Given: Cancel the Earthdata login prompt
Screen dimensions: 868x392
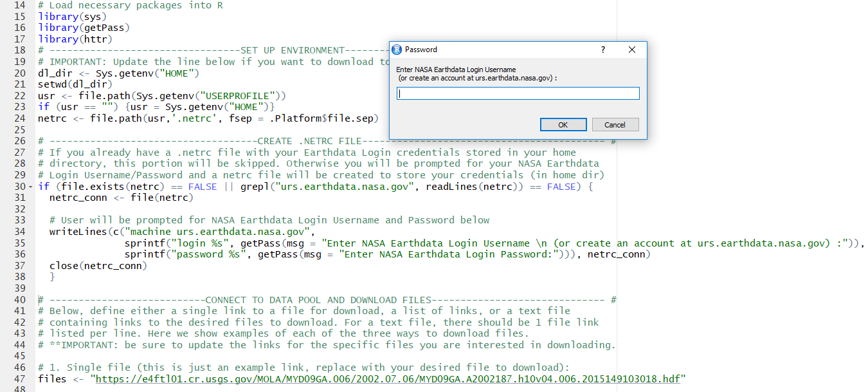Looking at the screenshot, I should 614,125.
